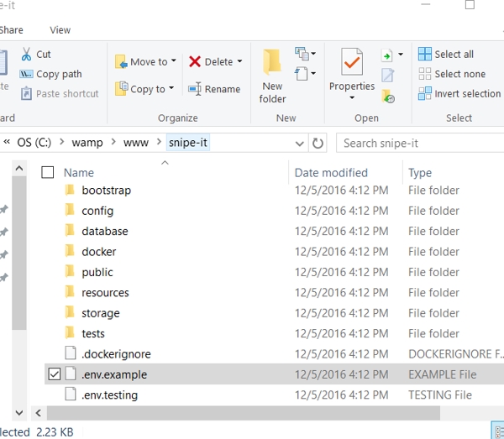The image size is (504, 439).
Task: Click the left arrow of horizontal scrollbar
Action: [39, 413]
